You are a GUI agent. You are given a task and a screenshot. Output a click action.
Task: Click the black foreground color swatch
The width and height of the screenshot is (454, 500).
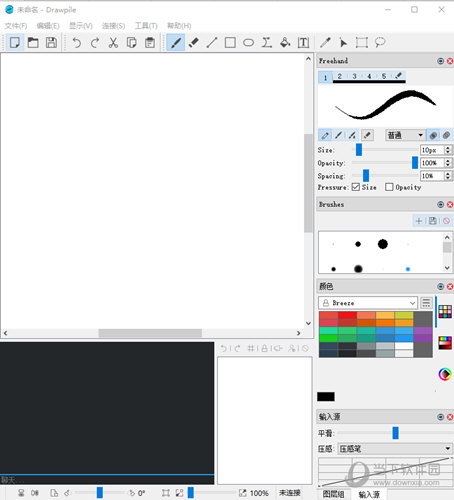pos(326,396)
